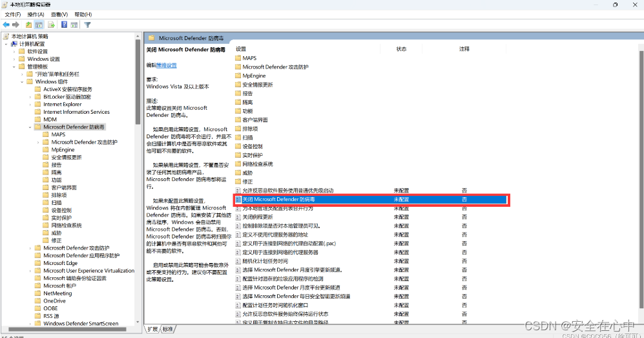Open the 文件(F) menu

[13, 14]
